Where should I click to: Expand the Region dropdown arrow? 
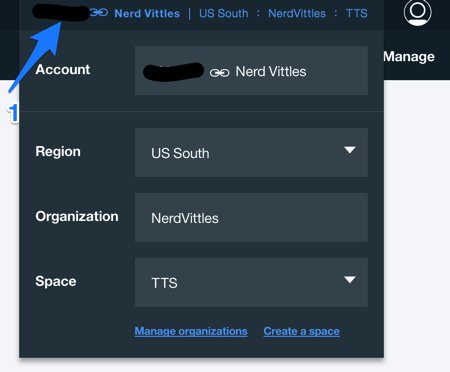[349, 150]
